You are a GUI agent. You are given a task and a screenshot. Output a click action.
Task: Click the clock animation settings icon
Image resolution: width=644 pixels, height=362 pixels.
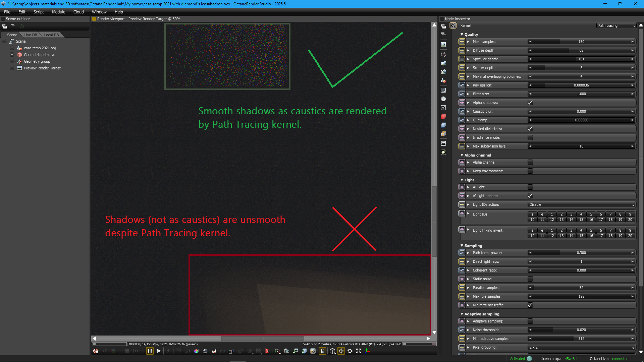point(443,99)
